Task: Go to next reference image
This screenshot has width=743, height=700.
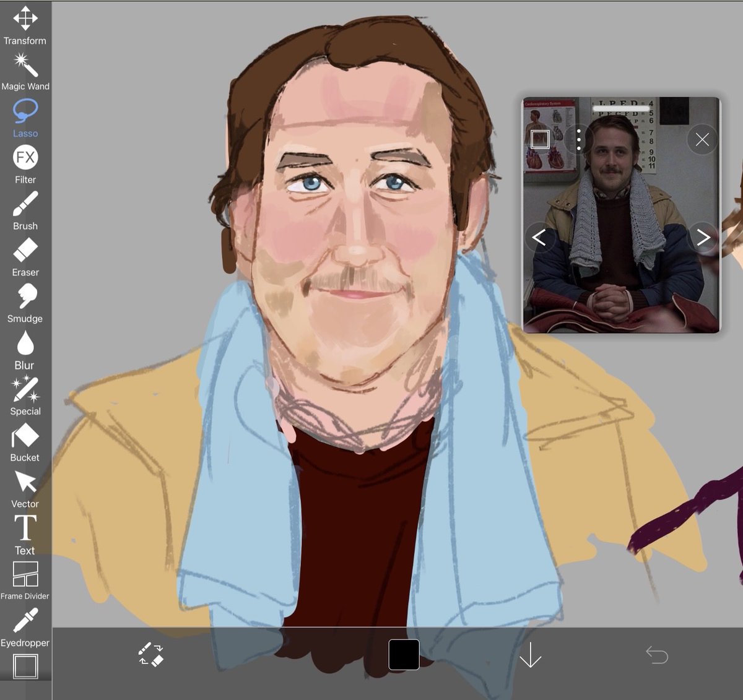Action: pos(703,237)
